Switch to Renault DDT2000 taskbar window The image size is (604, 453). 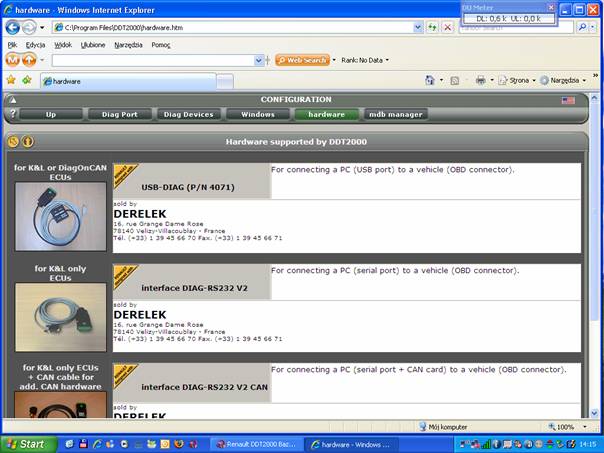coord(256,445)
